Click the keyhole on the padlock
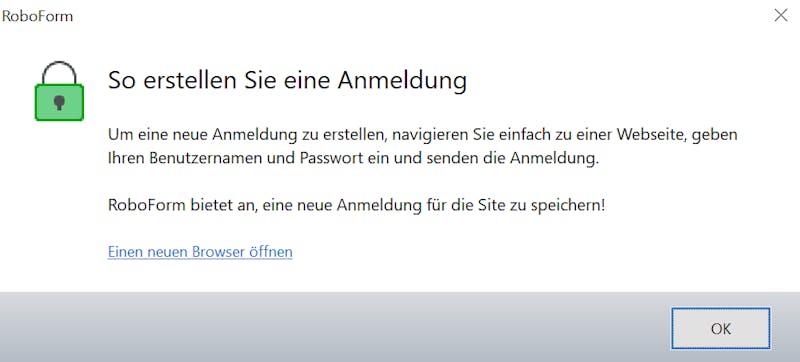 click(x=59, y=102)
